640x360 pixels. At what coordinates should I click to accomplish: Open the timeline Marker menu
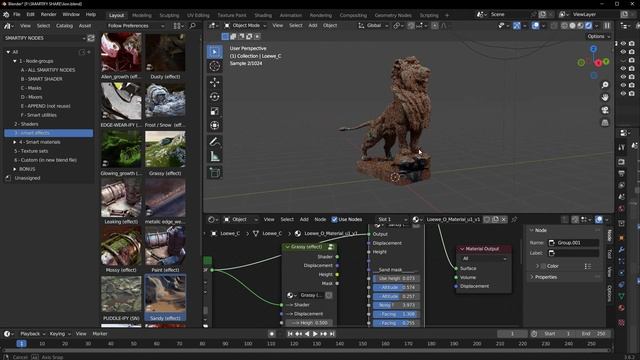pyautogui.click(x=100, y=334)
